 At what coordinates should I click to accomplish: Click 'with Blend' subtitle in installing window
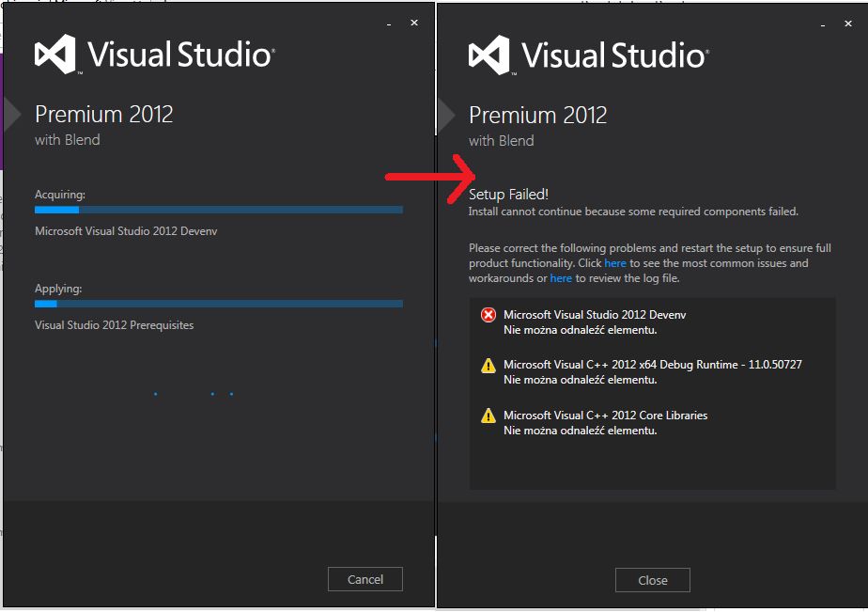67,139
